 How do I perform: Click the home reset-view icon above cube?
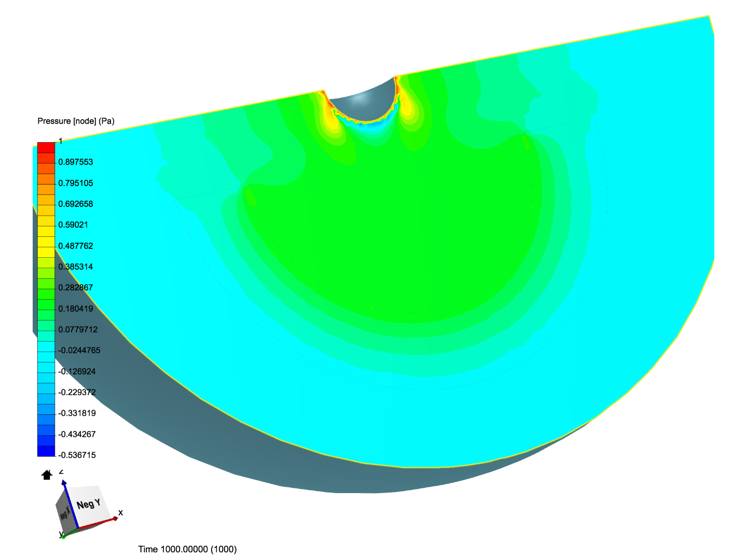(47, 474)
